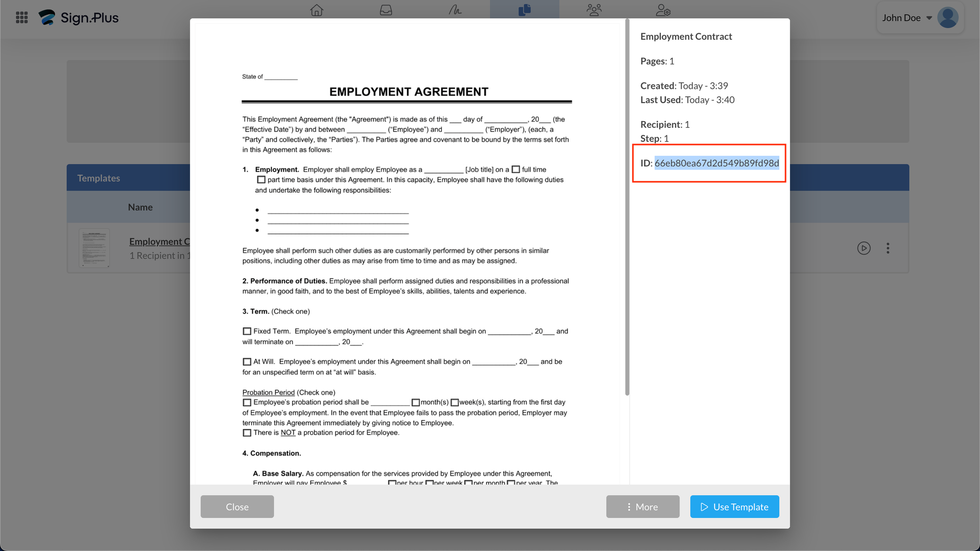Select the highlighted template ID text
980x551 pixels.
pyautogui.click(x=716, y=163)
